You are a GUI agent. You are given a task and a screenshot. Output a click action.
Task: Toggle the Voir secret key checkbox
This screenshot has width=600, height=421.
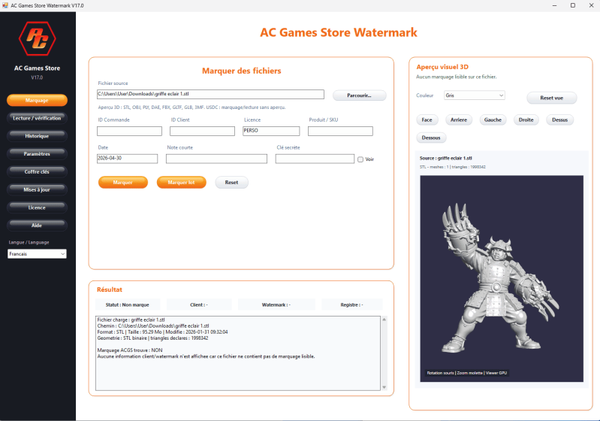click(360, 159)
